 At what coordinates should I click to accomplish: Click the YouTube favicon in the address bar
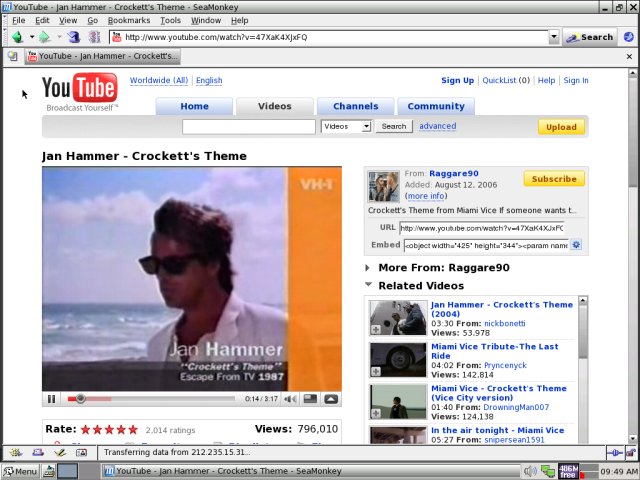(117, 37)
